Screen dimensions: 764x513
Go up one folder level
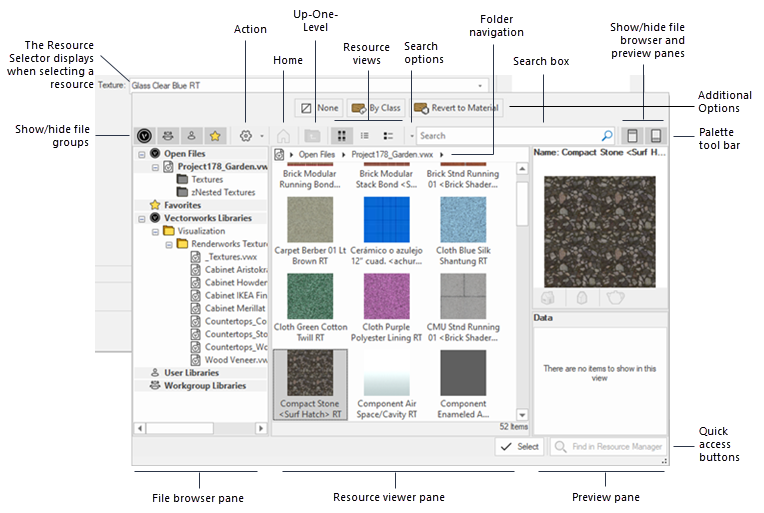pos(313,134)
